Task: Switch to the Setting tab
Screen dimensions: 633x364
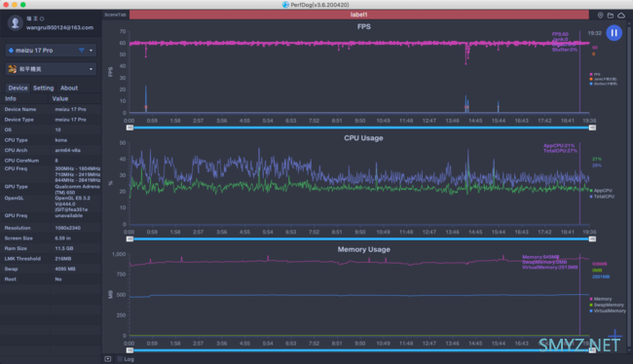Action: [43, 88]
